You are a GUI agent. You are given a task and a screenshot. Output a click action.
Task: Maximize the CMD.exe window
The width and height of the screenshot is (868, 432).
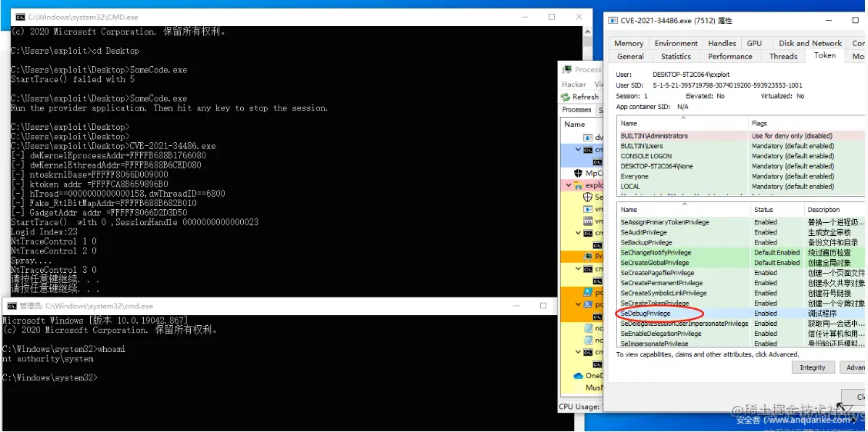(x=552, y=17)
